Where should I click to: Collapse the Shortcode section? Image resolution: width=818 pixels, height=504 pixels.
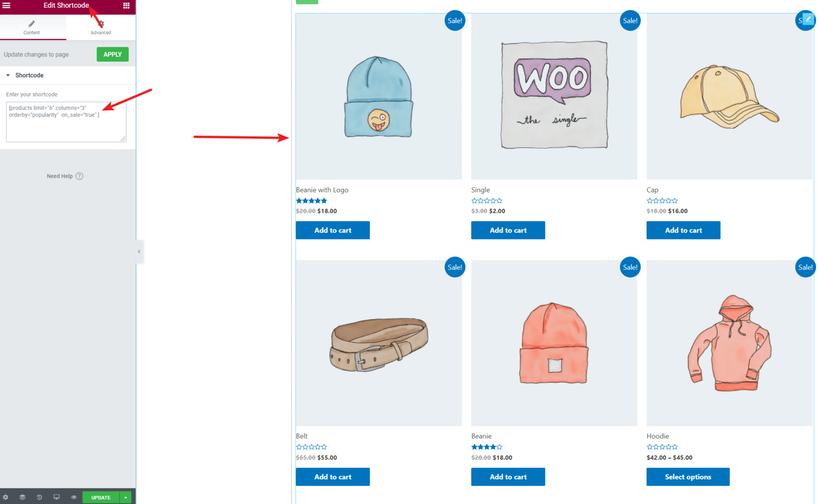8,75
